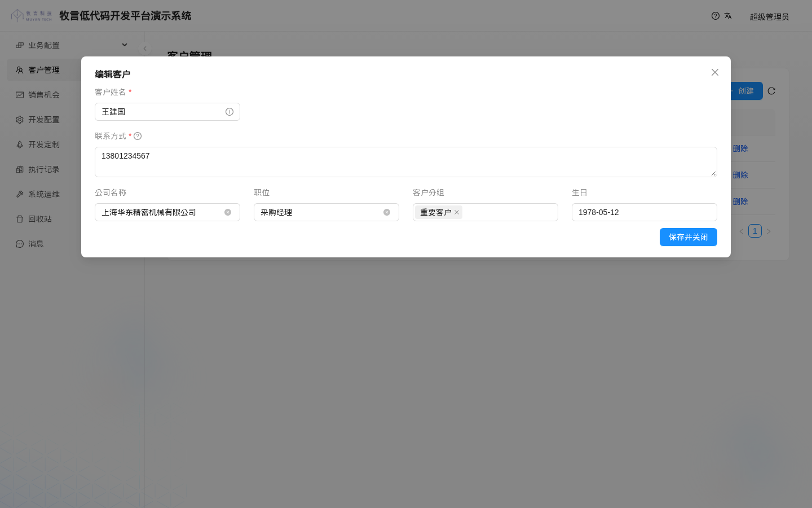
Task: Open the 超级管理员 user menu
Action: pyautogui.click(x=769, y=17)
